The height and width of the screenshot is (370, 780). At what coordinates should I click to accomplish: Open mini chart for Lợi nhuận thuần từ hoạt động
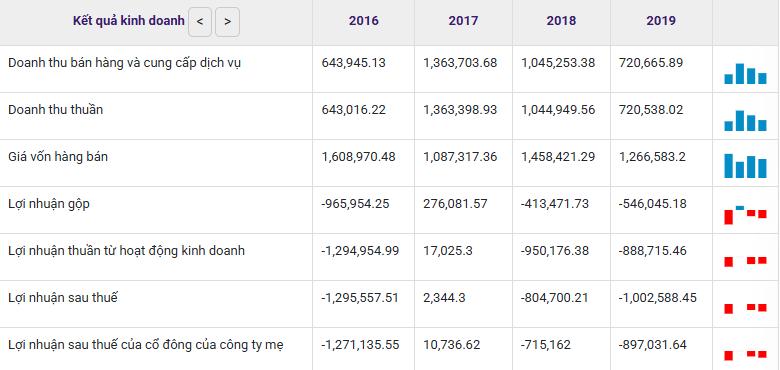745,261
